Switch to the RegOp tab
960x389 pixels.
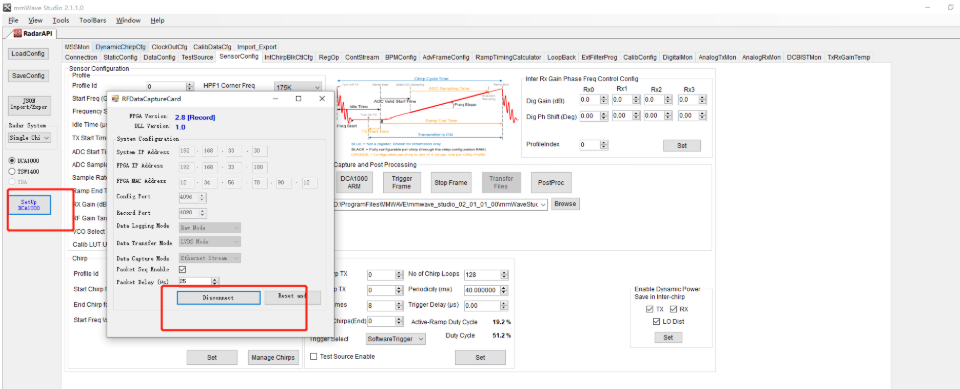[x=329, y=57]
